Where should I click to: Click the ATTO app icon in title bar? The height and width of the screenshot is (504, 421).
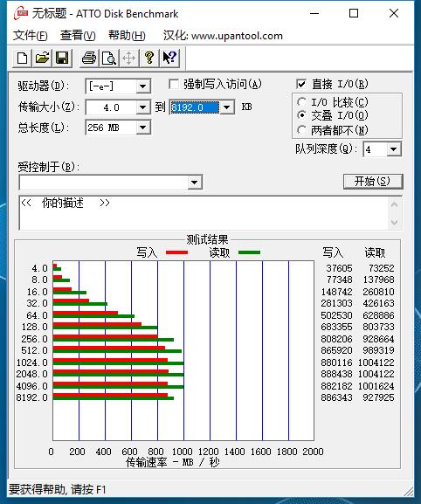tap(21, 14)
